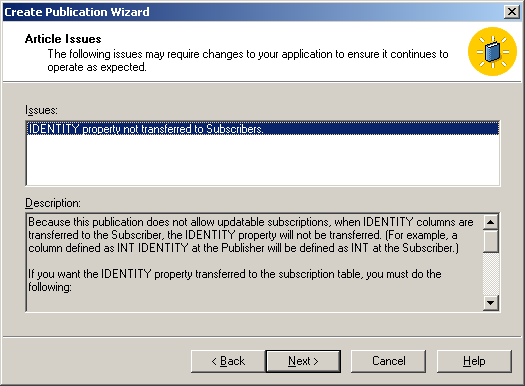Click the paragraph starting "If you want the IDENTITY"

coord(235,281)
